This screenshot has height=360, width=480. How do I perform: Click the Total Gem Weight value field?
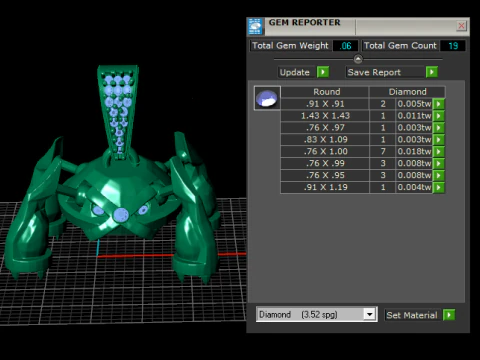point(345,46)
